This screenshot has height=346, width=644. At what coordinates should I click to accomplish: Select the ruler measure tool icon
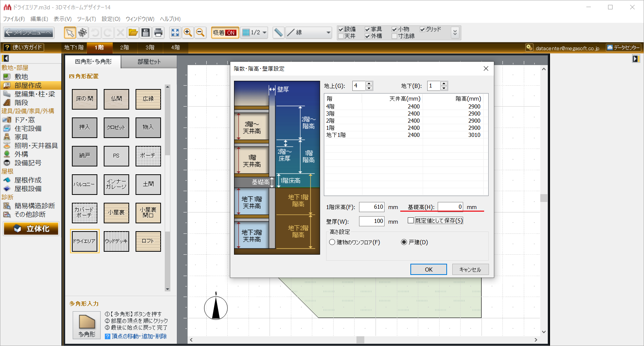click(x=278, y=33)
